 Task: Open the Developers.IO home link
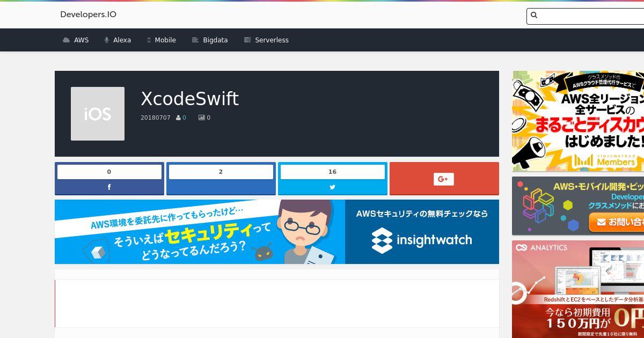coord(88,14)
